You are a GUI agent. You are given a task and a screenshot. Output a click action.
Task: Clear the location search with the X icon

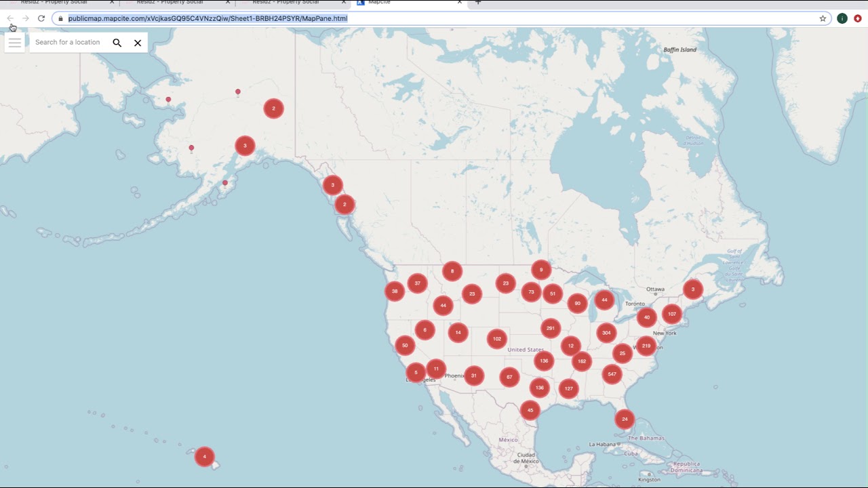(x=138, y=42)
